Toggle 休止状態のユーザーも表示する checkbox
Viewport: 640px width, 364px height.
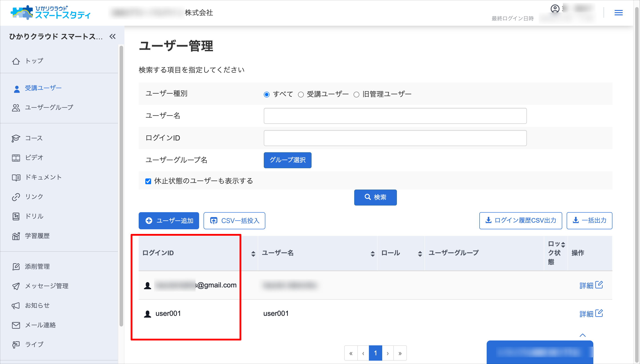point(148,181)
